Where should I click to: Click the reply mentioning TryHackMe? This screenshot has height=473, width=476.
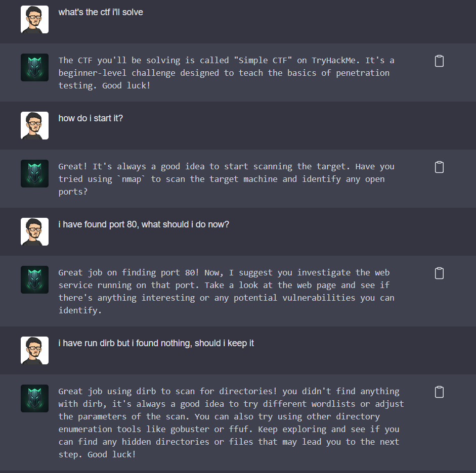tap(226, 73)
